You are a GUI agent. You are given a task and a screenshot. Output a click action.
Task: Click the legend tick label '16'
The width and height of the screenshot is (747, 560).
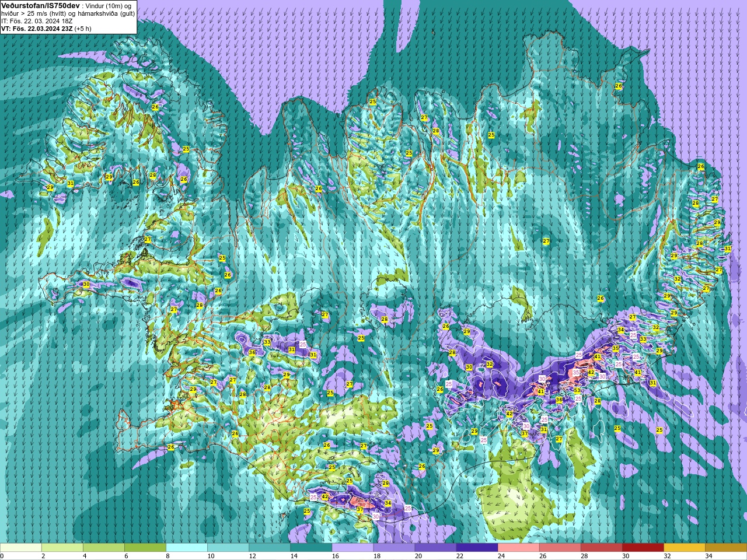pos(336,556)
